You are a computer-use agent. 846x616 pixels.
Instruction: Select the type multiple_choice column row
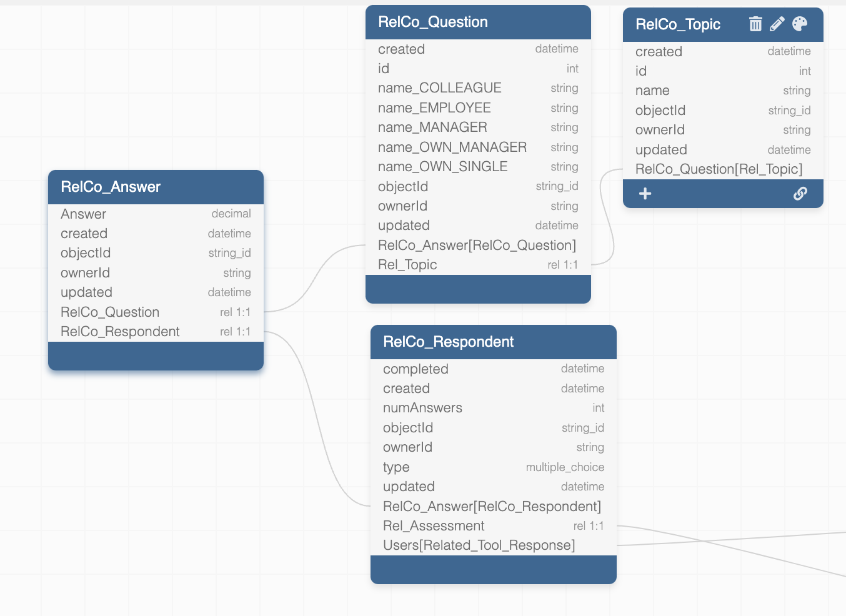point(493,467)
